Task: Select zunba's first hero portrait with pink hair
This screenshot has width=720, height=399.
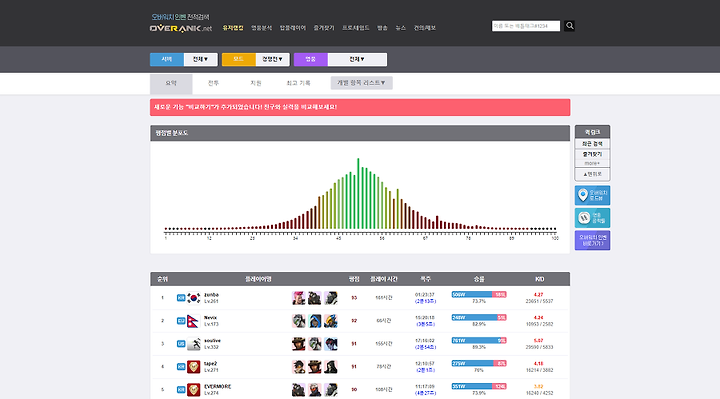Action: click(298, 298)
